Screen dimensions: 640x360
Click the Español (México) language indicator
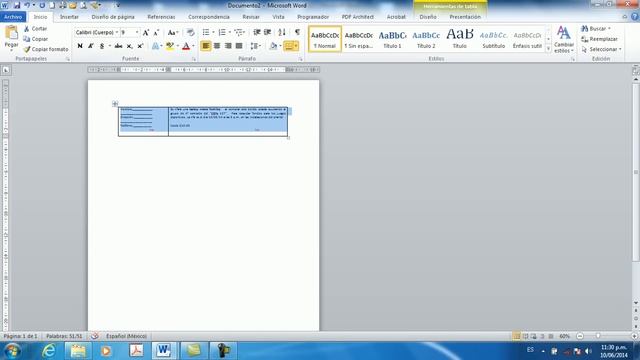[126, 336]
